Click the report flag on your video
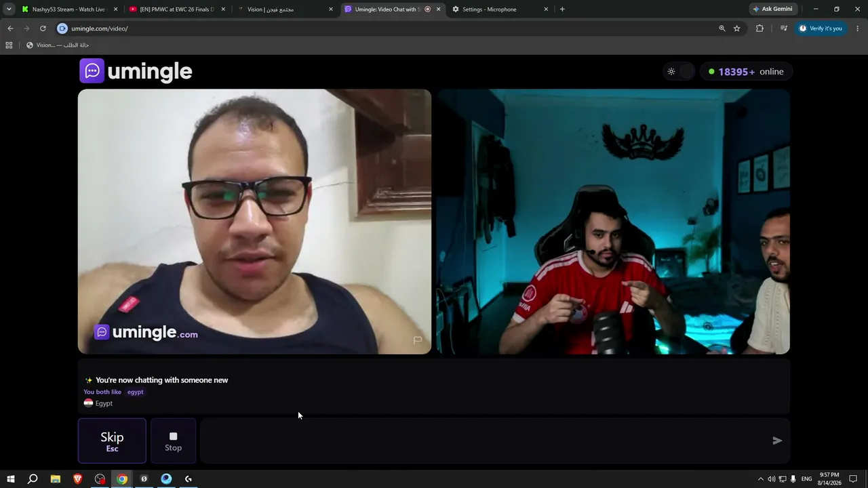The image size is (868, 488). (x=418, y=340)
